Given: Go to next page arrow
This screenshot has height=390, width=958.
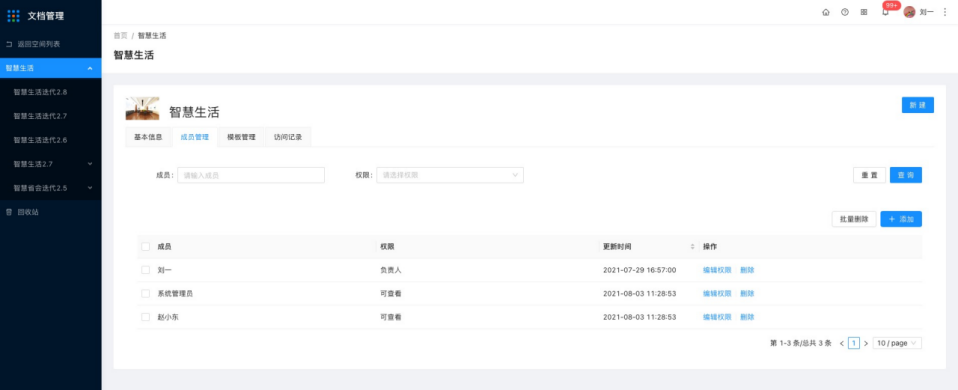Looking at the screenshot, I should coord(866,344).
